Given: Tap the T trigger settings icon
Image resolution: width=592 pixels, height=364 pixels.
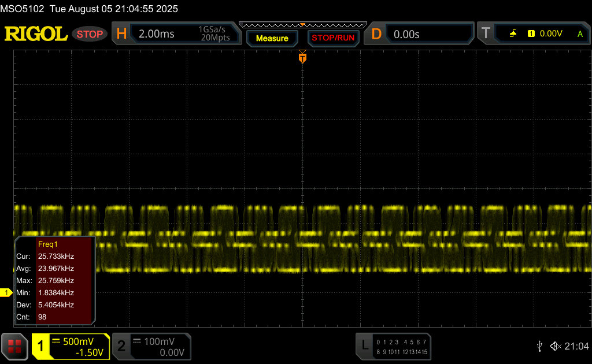Looking at the screenshot, I should point(486,34).
